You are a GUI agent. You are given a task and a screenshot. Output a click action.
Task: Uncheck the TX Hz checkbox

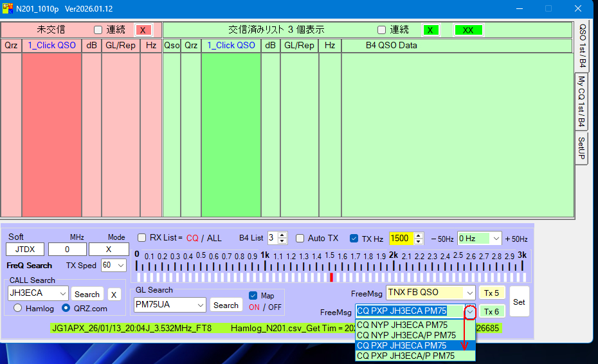[x=354, y=238]
